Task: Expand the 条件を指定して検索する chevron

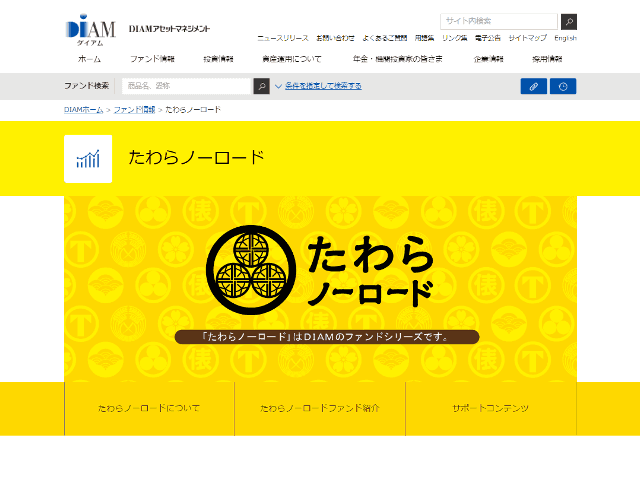Action: pos(278,86)
